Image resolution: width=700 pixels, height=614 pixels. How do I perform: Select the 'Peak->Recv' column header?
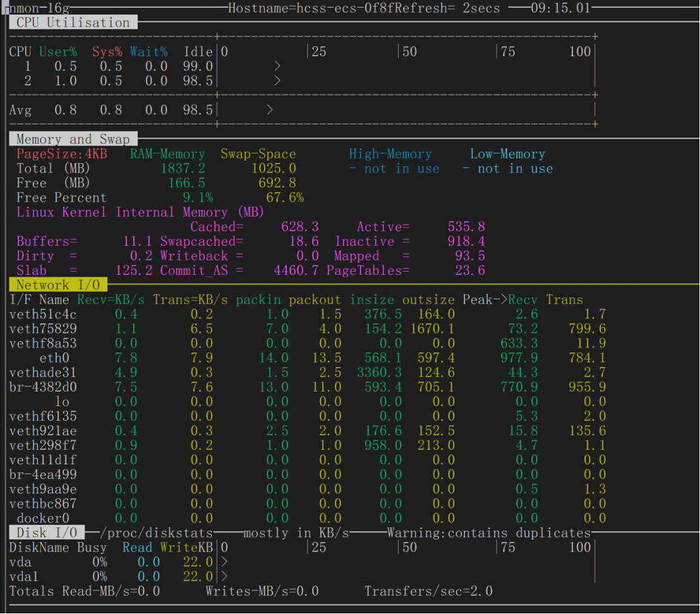tap(500, 299)
